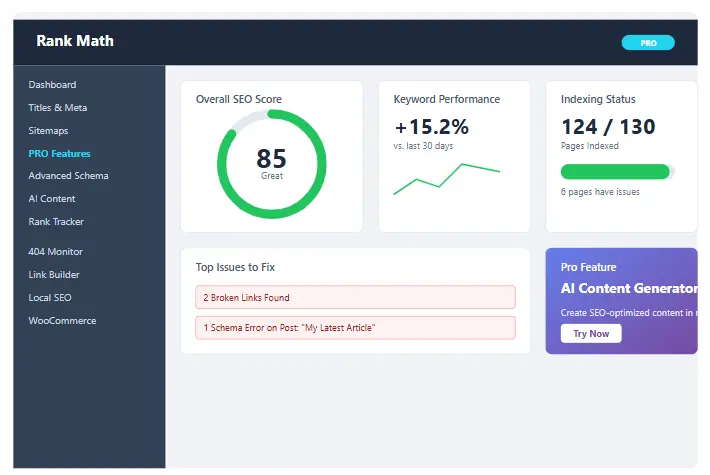The height and width of the screenshot is (475, 710).
Task: Click the 'Create SEO-optimized content' promo description
Action: click(x=629, y=313)
